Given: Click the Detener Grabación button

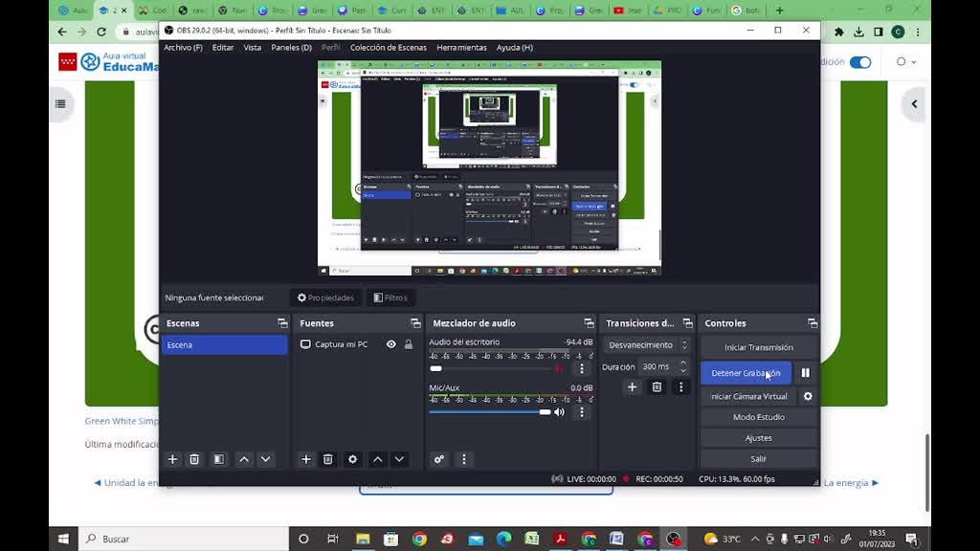Looking at the screenshot, I should 746,373.
